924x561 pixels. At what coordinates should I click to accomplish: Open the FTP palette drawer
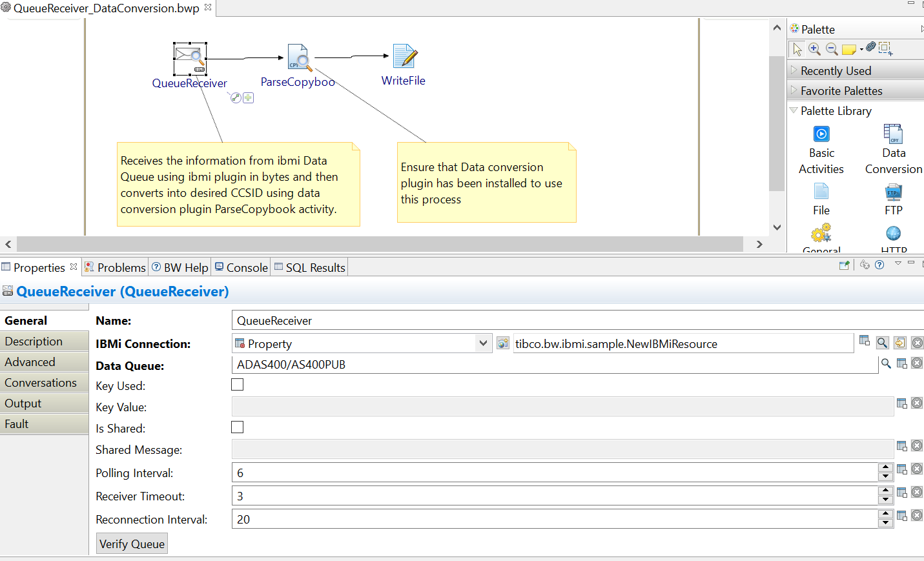point(894,199)
